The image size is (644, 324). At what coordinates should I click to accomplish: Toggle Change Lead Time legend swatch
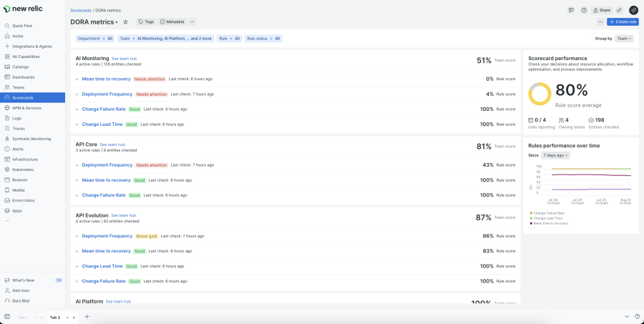[531, 218]
